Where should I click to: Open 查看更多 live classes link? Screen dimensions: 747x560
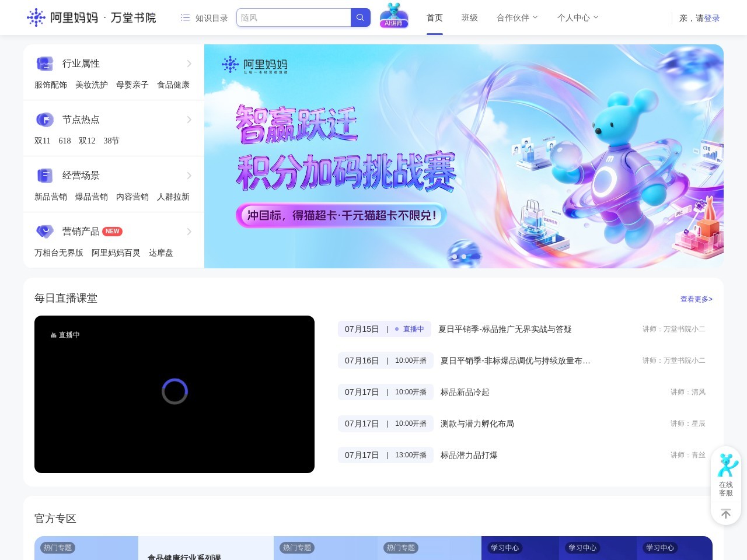click(x=696, y=299)
